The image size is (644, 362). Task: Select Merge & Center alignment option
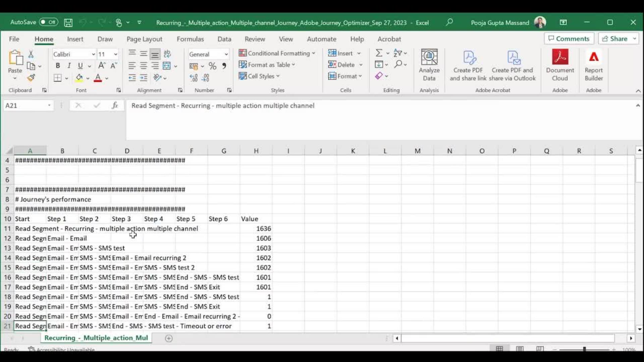click(x=167, y=66)
